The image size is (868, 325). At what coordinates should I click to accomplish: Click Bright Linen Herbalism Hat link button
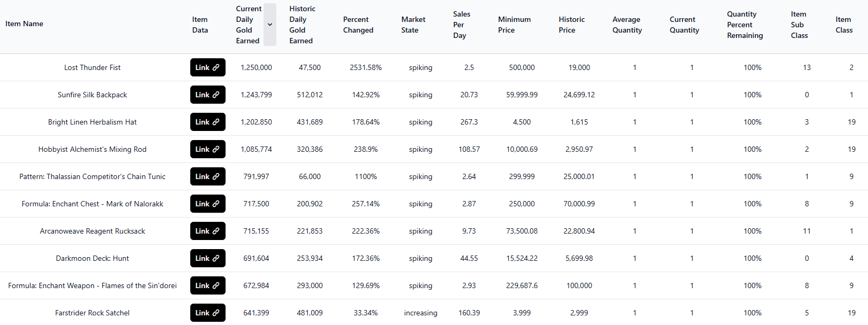(x=207, y=122)
